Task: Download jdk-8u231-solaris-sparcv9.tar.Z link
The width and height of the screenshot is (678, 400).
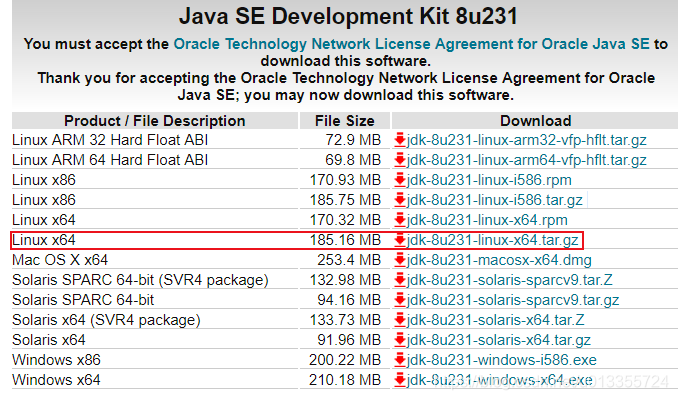Action: point(509,280)
